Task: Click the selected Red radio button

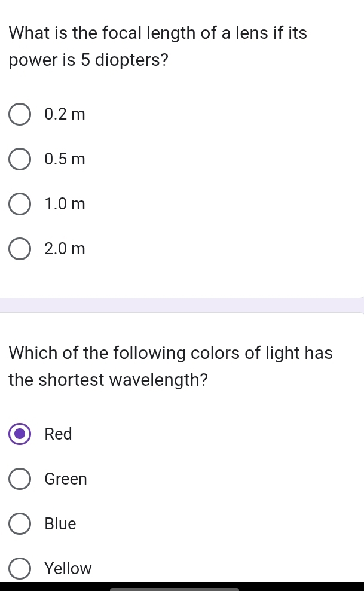Action: (20, 434)
